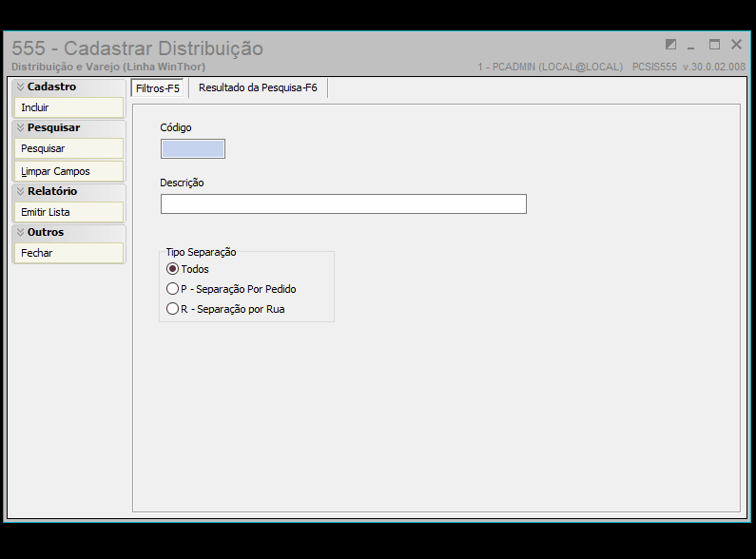The height and width of the screenshot is (559, 756).
Task: Focus the Código input field
Action: click(x=193, y=149)
